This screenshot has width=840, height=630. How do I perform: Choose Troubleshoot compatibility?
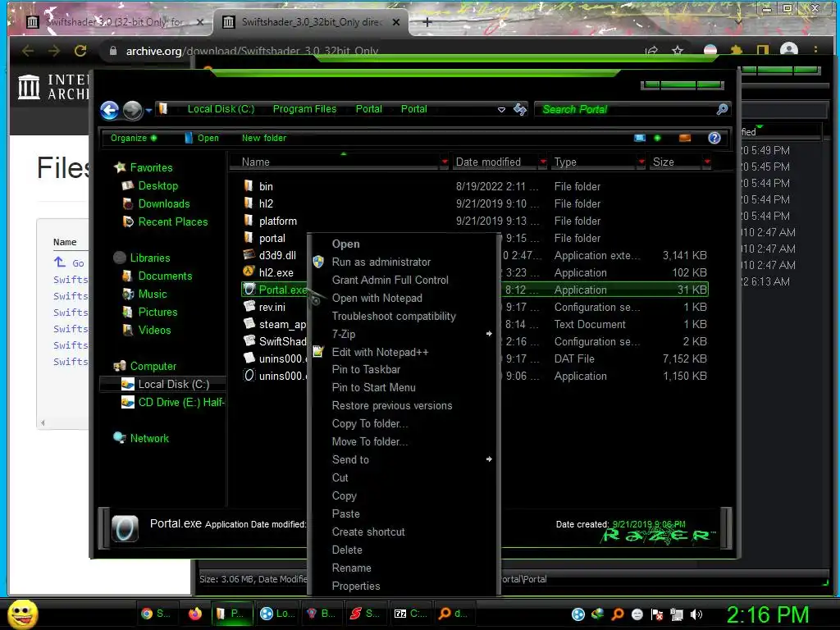point(394,316)
